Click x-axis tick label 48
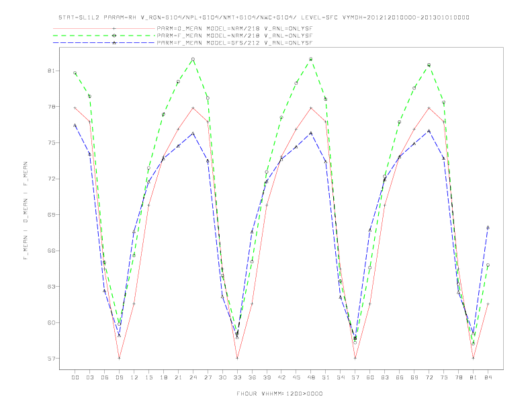532x411 pixels. [x=311, y=377]
